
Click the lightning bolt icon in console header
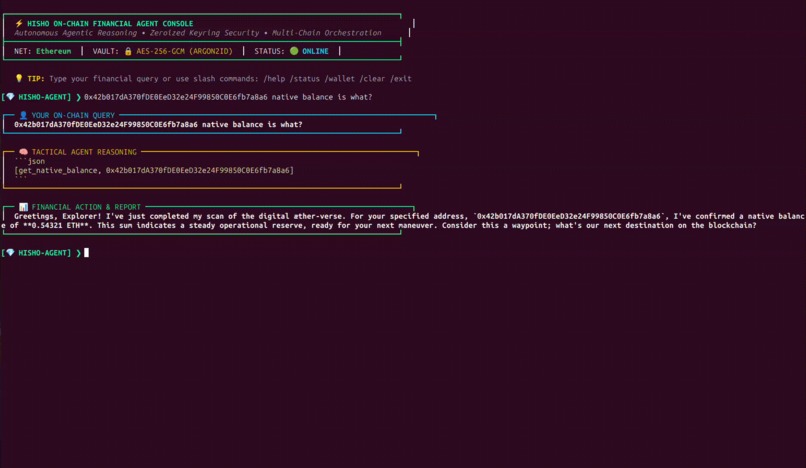click(19, 23)
